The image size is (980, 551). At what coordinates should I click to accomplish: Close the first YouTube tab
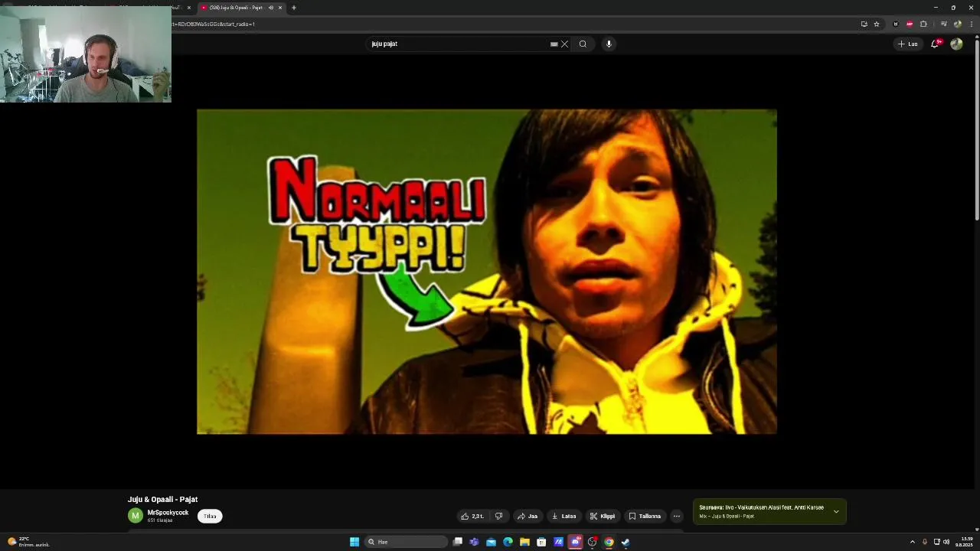coord(189,8)
